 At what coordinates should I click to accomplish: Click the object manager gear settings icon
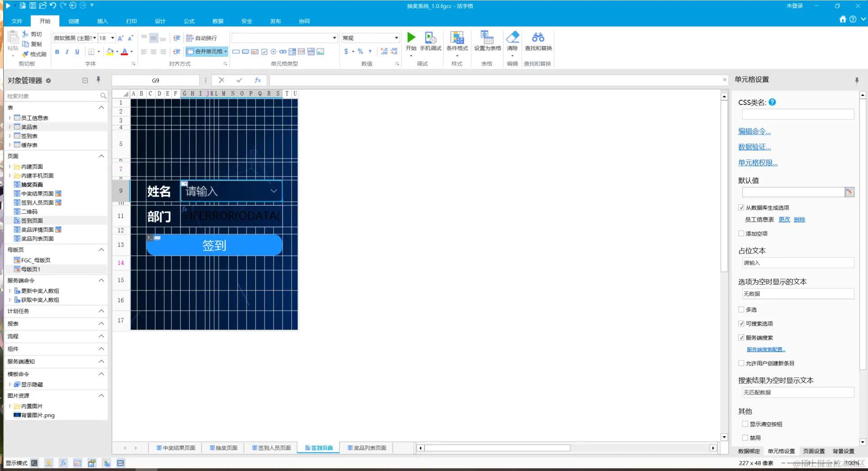tap(48, 81)
